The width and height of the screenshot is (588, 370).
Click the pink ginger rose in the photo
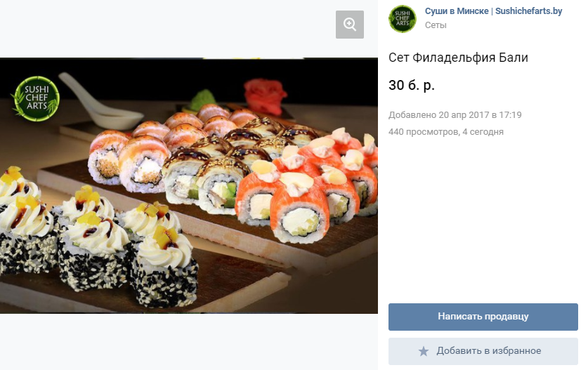click(265, 95)
